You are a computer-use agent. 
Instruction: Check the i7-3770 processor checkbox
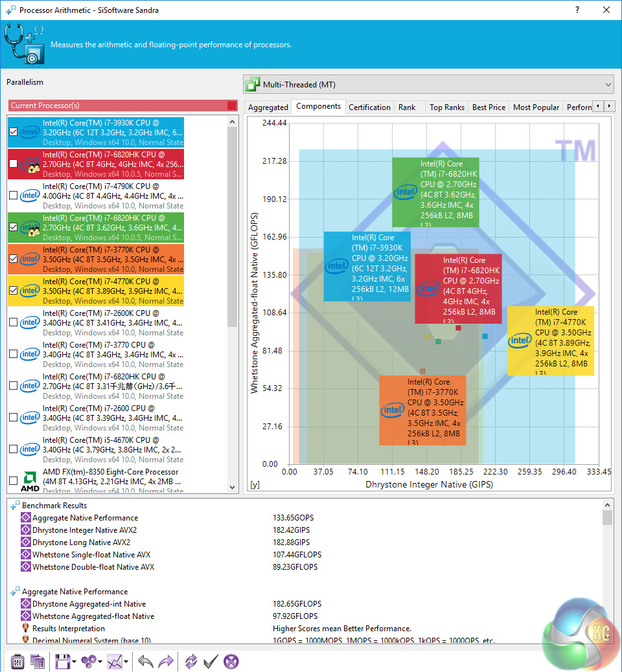pos(14,354)
